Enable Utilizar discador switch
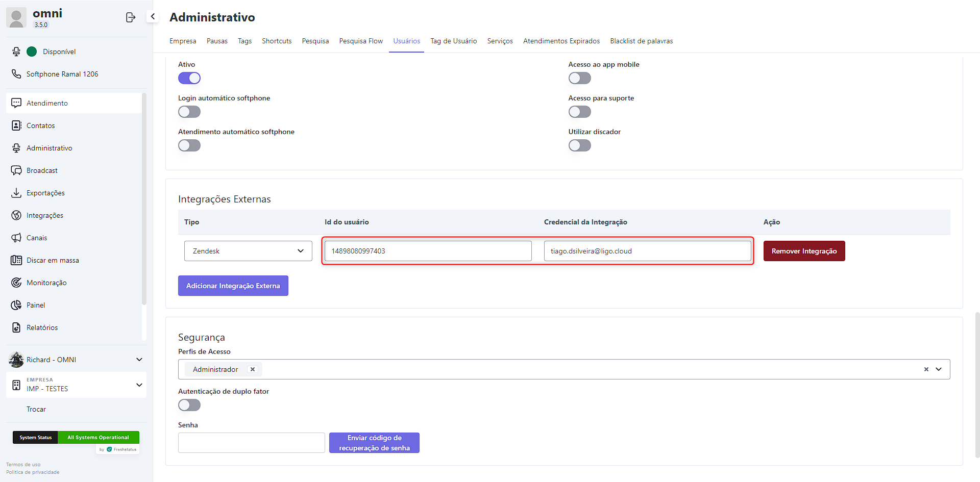The image size is (980, 482). (580, 145)
